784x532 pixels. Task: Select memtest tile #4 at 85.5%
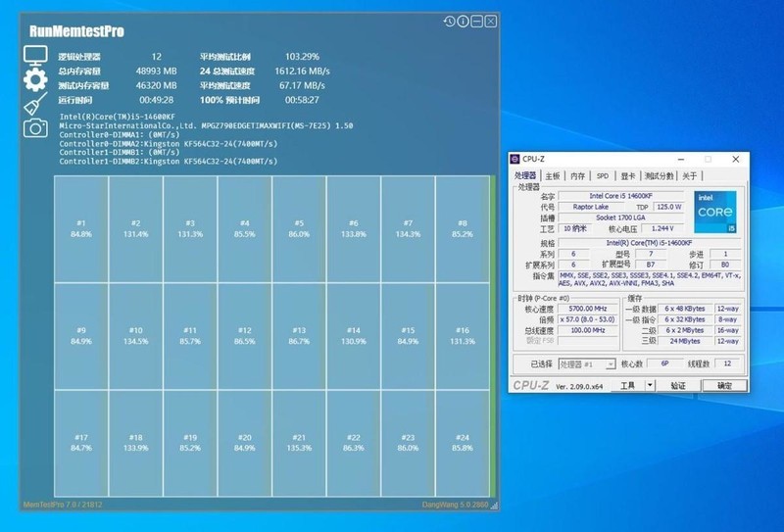(244, 229)
